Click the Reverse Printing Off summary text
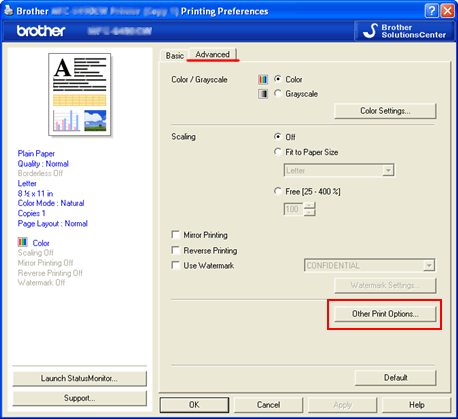 (50, 273)
